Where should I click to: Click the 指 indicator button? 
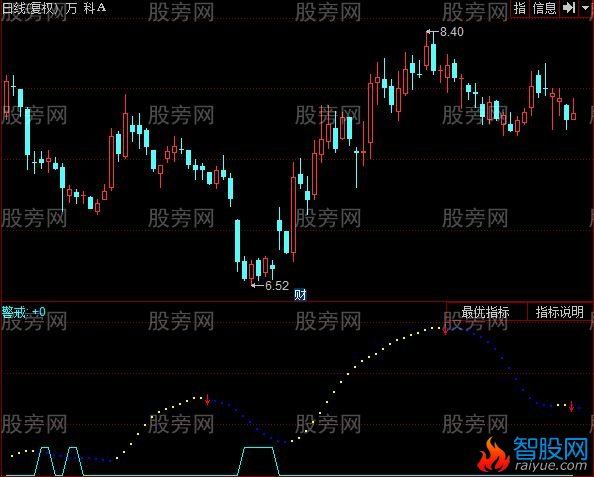point(520,8)
